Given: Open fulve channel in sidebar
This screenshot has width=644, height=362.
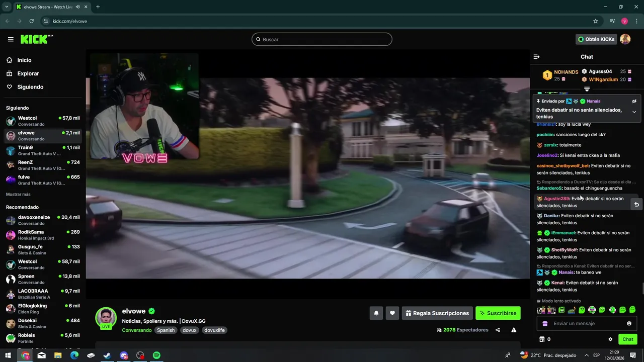Looking at the screenshot, I should click(x=42, y=180).
